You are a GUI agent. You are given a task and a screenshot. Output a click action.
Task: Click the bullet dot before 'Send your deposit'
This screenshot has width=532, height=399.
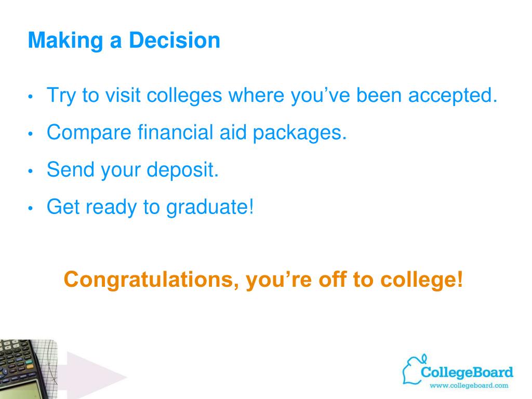(31, 171)
